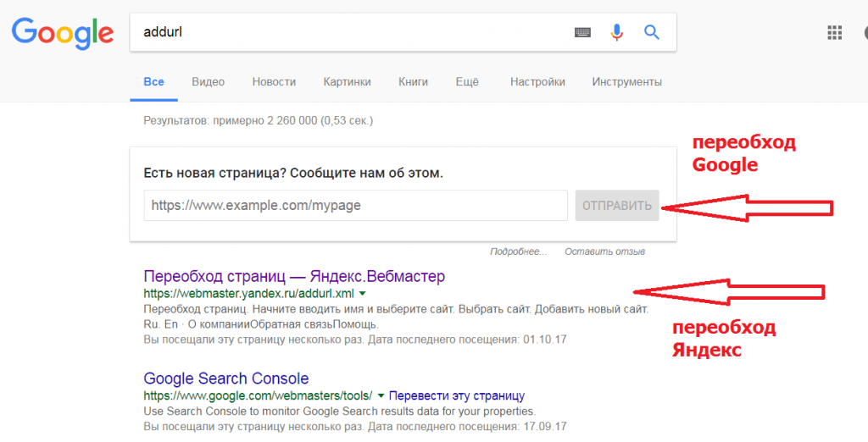The width and height of the screenshot is (868, 442).
Task: Click heading Есть новая страница? Сообщите нам
Action: point(293,173)
